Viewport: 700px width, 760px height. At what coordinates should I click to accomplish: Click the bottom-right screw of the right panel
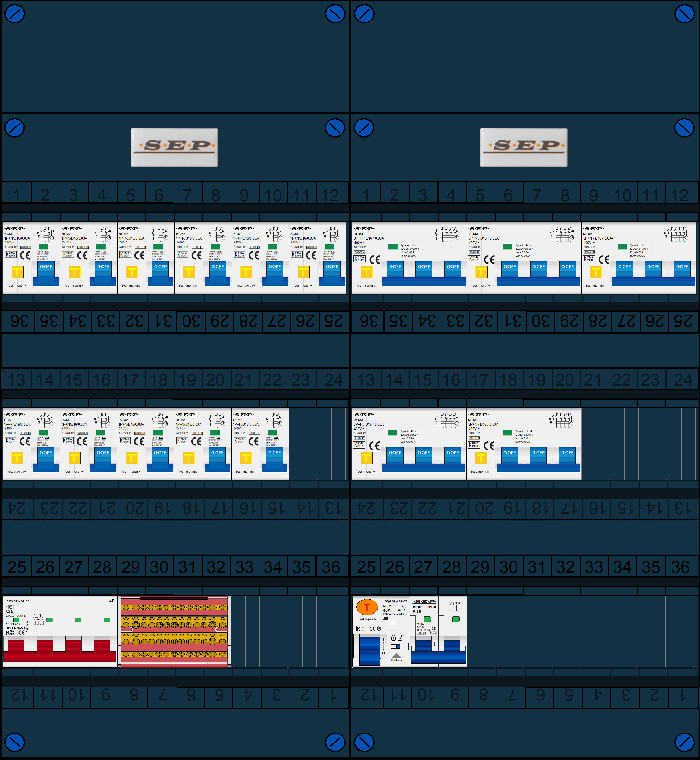coord(684,743)
